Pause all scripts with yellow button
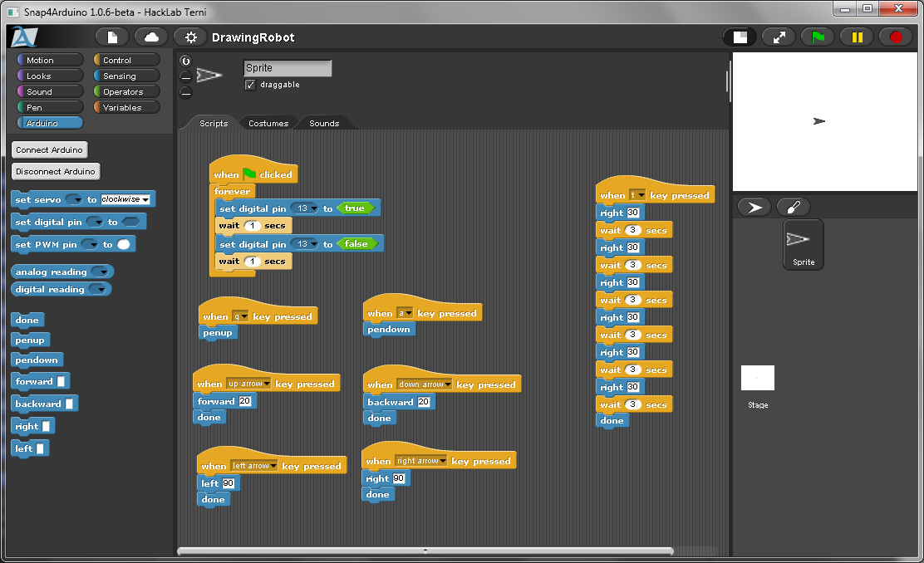 pos(857,37)
